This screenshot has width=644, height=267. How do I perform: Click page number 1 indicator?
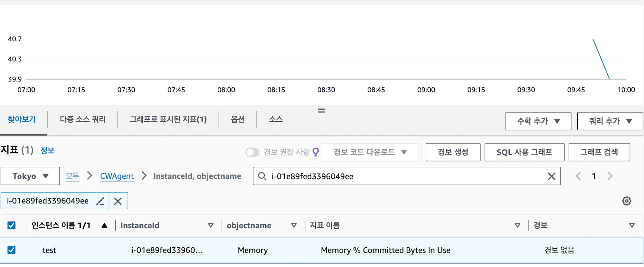pyautogui.click(x=594, y=176)
